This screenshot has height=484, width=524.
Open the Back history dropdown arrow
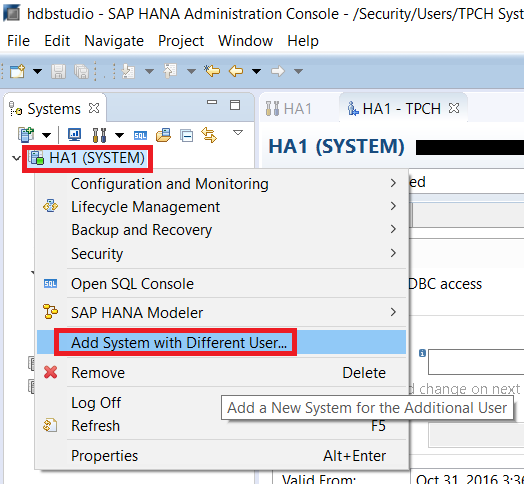tap(256, 71)
